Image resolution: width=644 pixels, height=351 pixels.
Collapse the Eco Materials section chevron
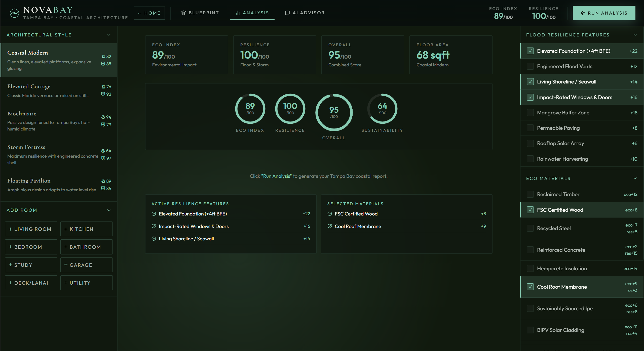[635, 178]
